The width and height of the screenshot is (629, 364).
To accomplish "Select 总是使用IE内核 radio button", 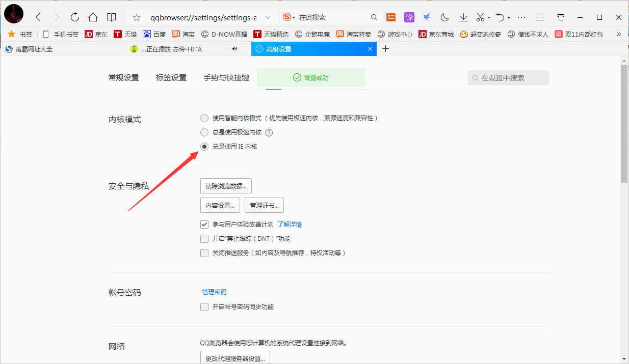I will (204, 146).
